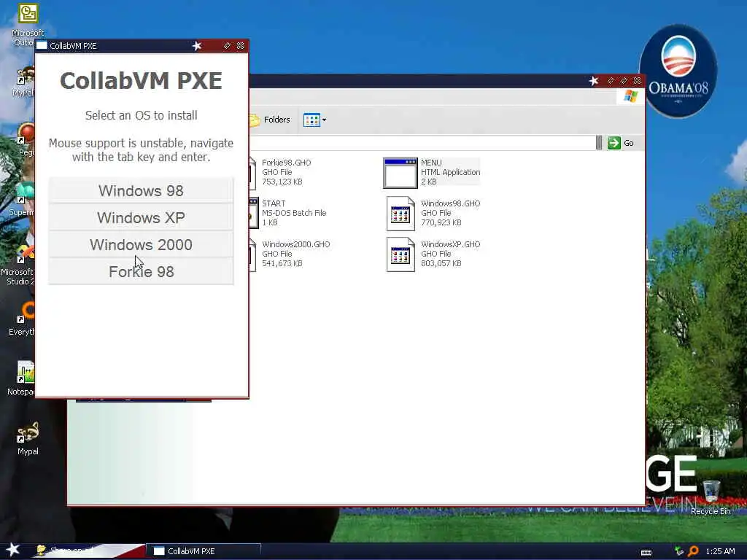Viewport: 747px width, 560px height.
Task: Click the taskbar clock showing 1:25 AM
Action: [720, 551]
